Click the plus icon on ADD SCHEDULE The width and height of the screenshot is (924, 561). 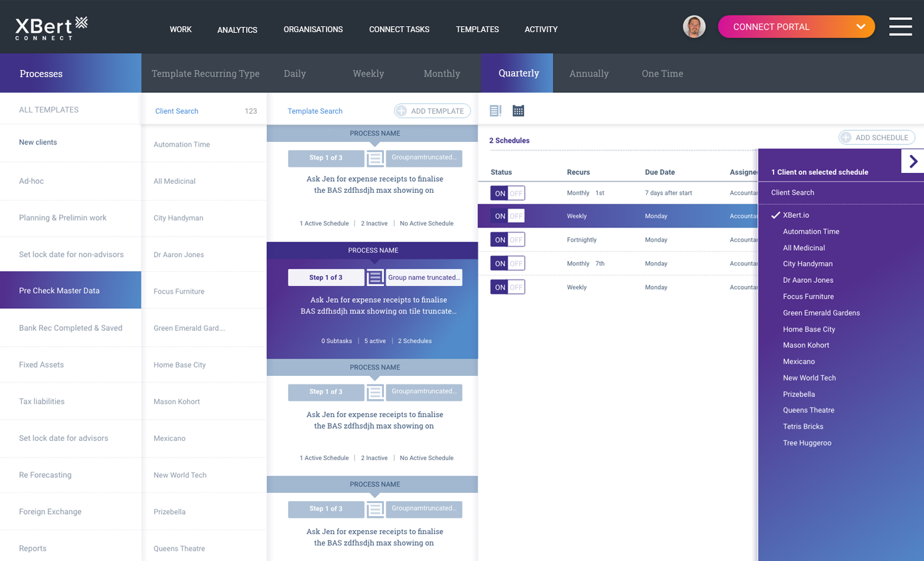click(846, 137)
